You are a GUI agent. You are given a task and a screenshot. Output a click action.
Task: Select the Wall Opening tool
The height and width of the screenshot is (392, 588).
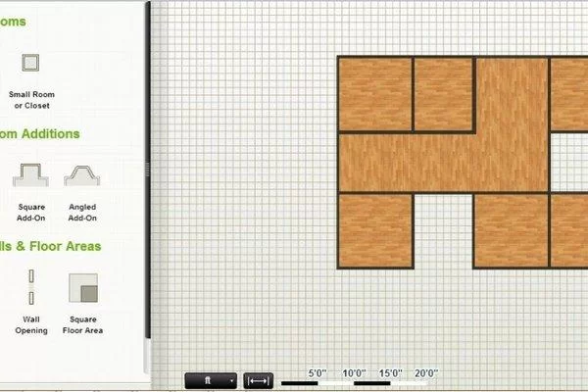pos(31,287)
